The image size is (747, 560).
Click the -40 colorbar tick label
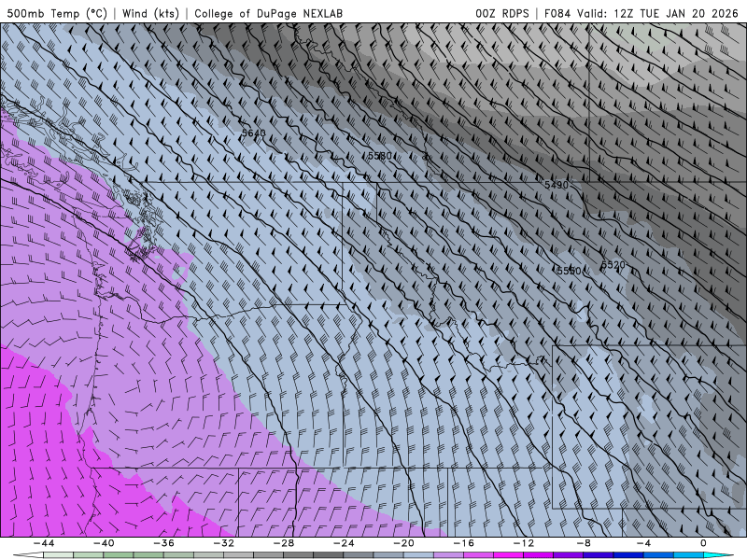point(104,543)
